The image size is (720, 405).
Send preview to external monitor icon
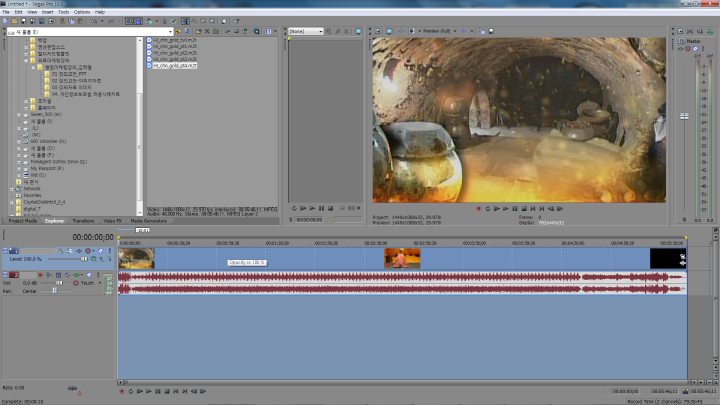tap(389, 31)
